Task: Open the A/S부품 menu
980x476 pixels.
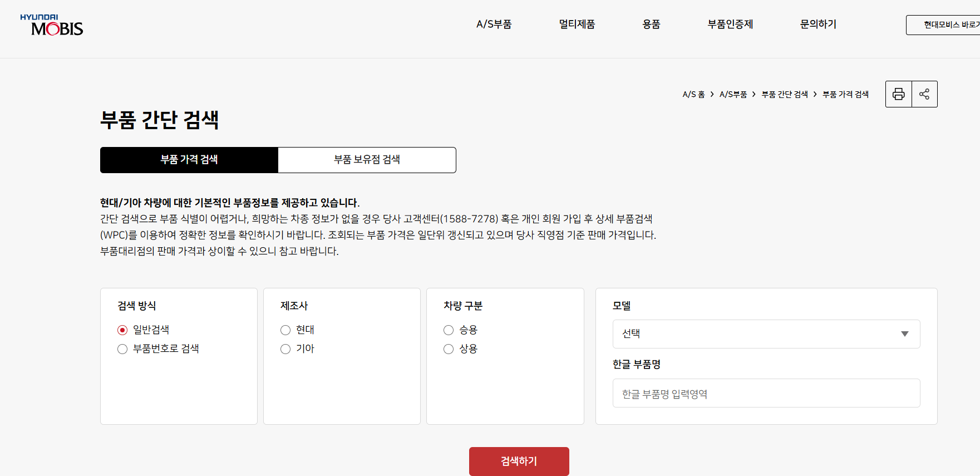Action: coord(494,24)
